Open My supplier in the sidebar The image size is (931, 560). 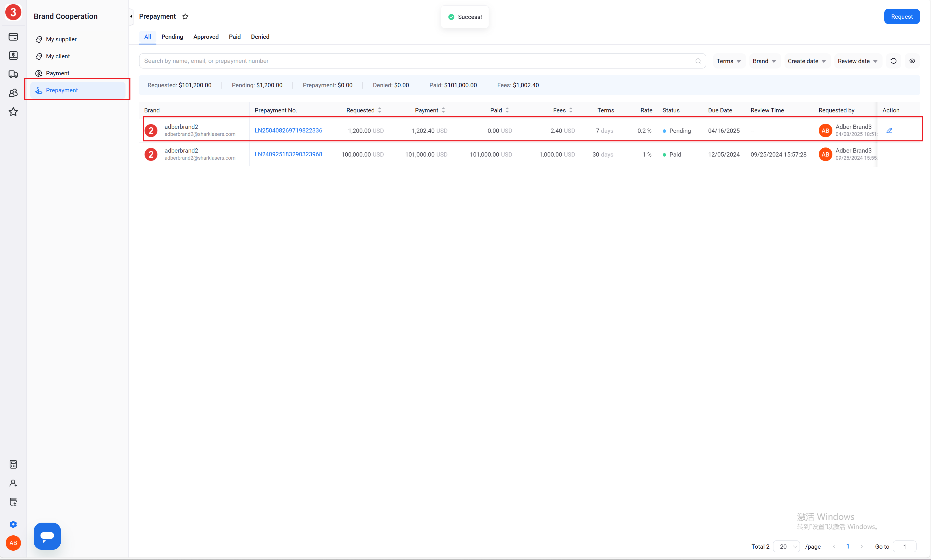point(78,39)
